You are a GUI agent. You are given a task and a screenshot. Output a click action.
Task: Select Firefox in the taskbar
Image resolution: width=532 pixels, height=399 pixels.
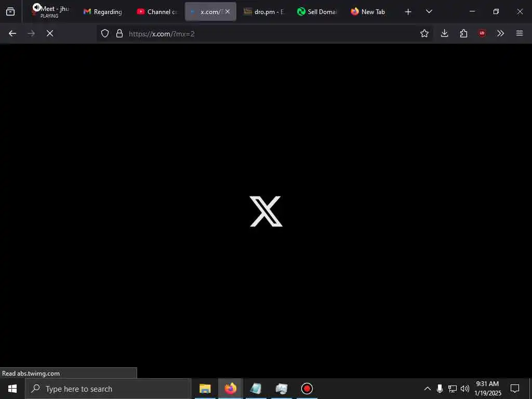tap(230, 389)
